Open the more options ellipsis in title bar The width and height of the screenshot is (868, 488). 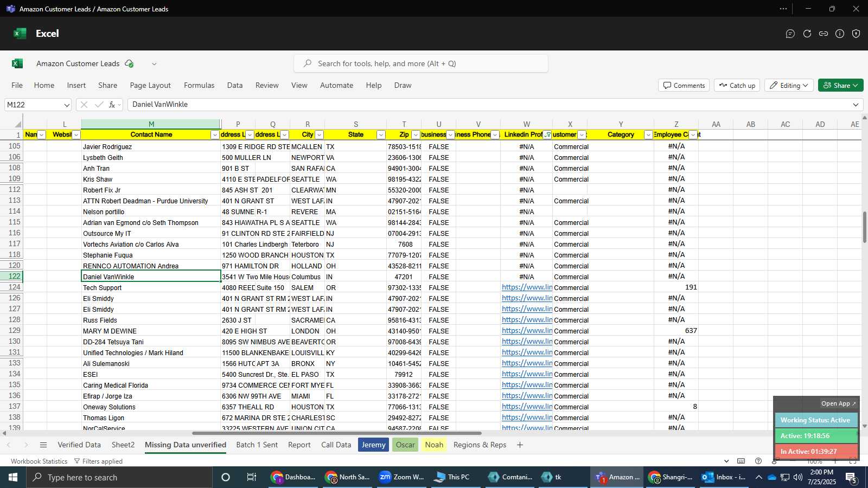point(783,9)
